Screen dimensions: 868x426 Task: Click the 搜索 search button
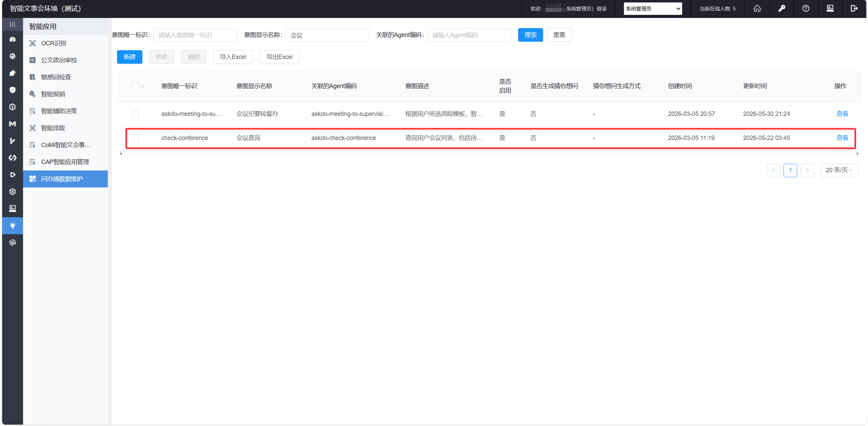coord(530,35)
